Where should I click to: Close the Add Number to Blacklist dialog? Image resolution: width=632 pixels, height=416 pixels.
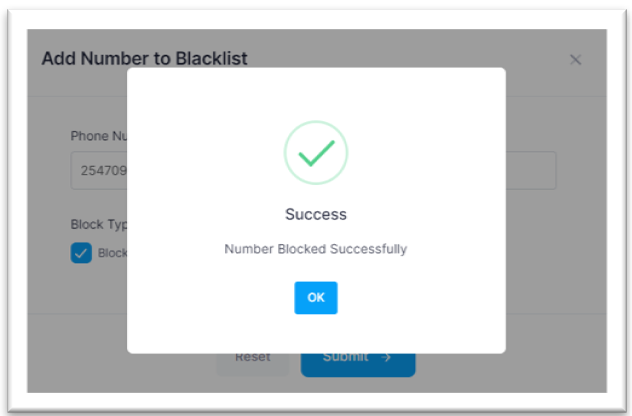(575, 60)
